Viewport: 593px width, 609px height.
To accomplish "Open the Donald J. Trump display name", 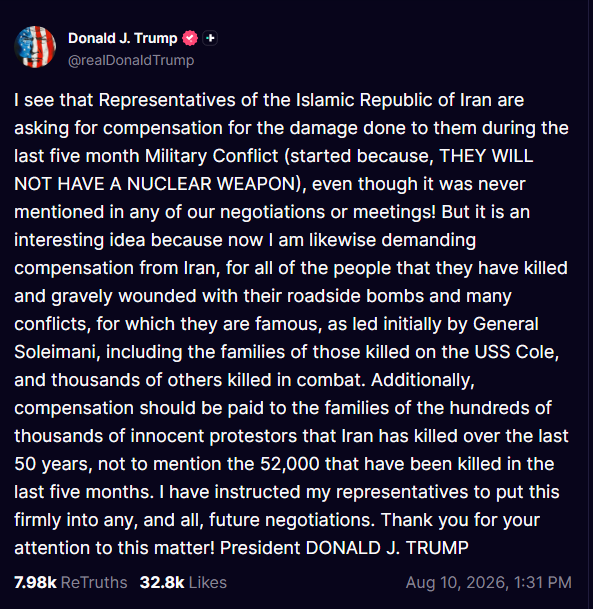I will point(122,38).
